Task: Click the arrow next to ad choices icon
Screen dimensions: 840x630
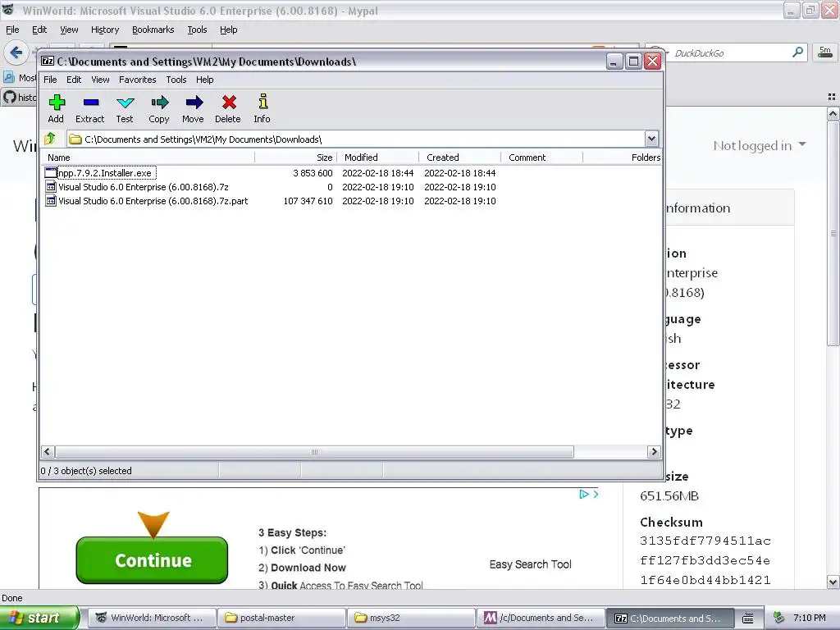Action: (596, 494)
